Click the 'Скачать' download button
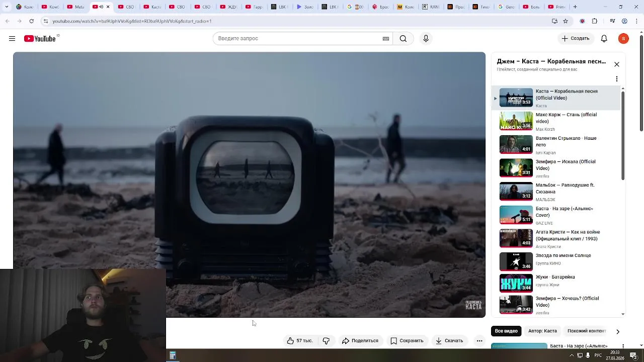 [x=449, y=341]
